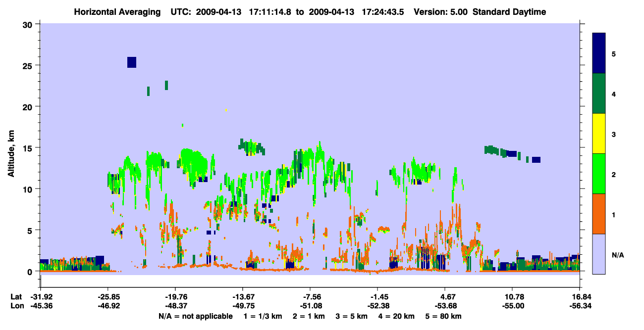Click longitude value -46.92

coord(107,306)
